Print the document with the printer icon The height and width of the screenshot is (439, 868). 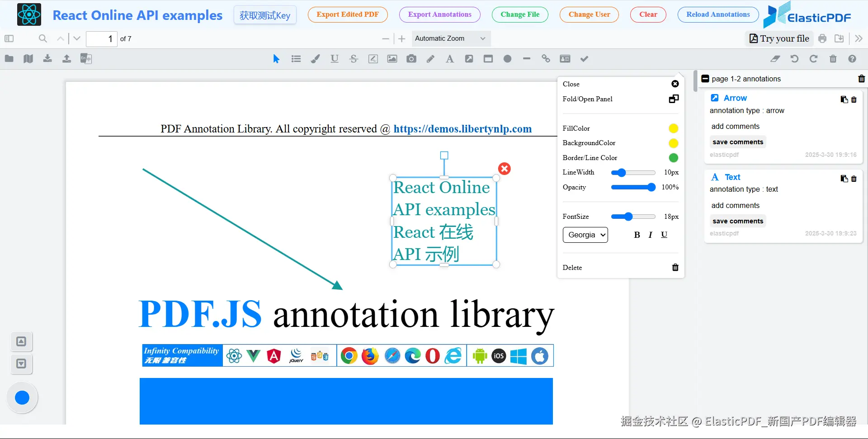[822, 38]
